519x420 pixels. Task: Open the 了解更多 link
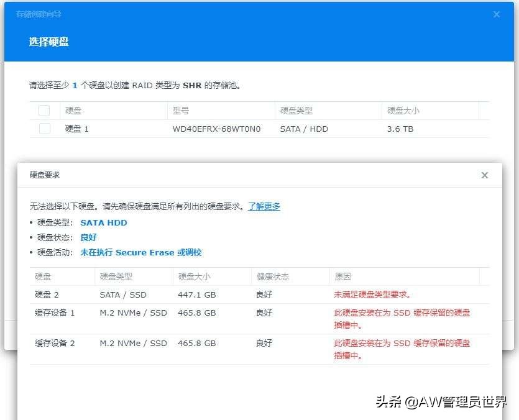tap(264, 207)
